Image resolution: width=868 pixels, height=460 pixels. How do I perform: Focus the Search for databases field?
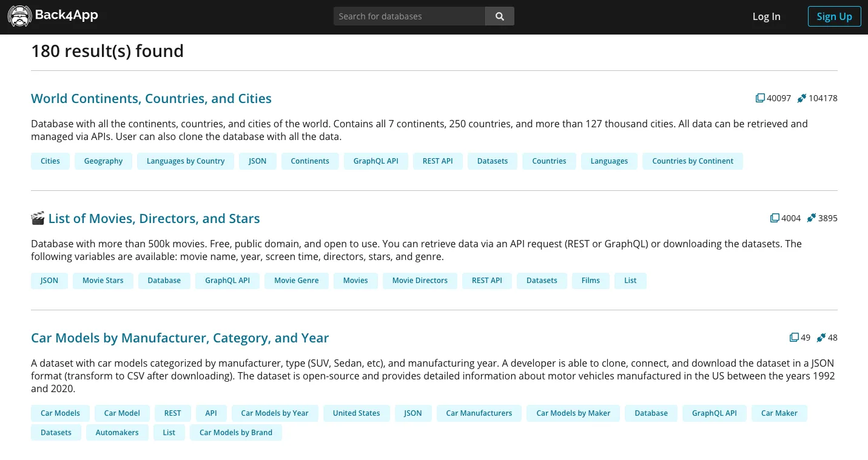[409, 16]
